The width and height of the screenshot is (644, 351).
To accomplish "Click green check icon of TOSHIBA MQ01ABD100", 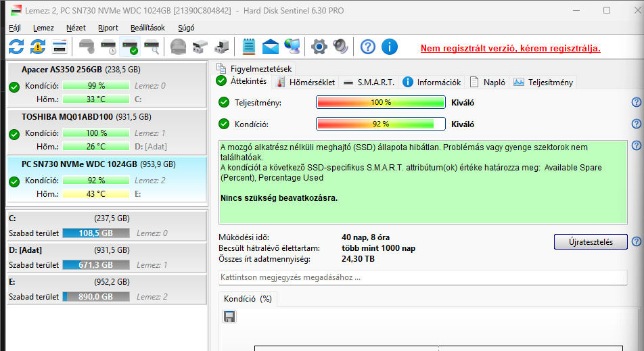I will pyautogui.click(x=14, y=134).
